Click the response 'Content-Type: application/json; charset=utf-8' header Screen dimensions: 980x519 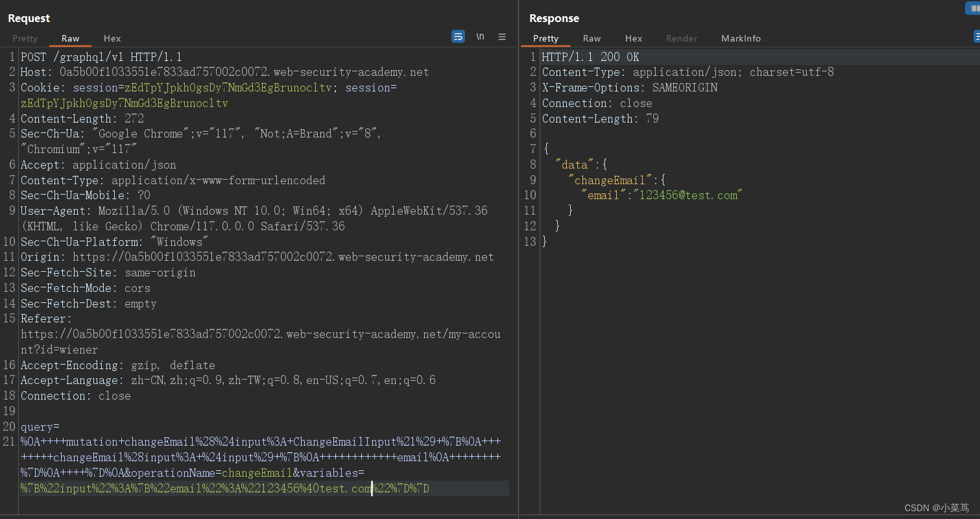(x=688, y=72)
